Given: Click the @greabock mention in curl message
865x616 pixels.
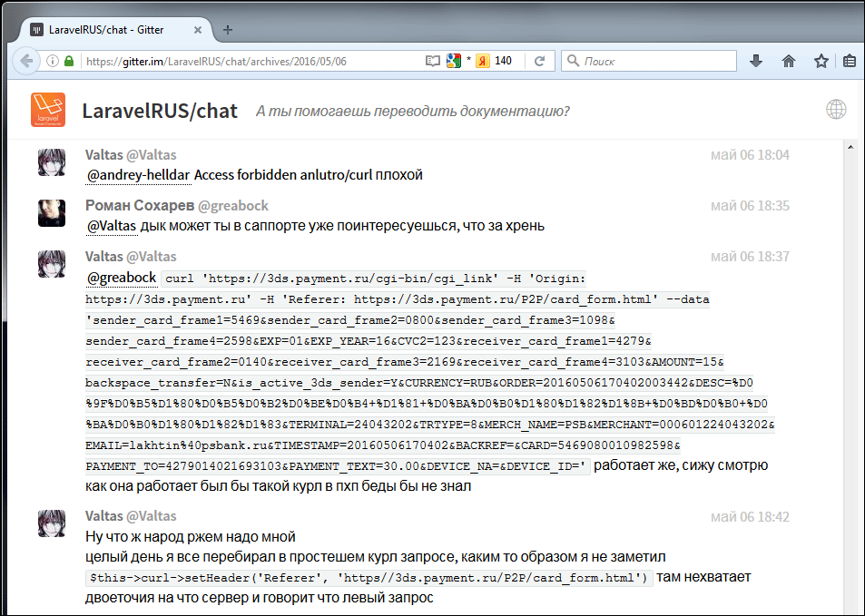Looking at the screenshot, I should (122, 278).
